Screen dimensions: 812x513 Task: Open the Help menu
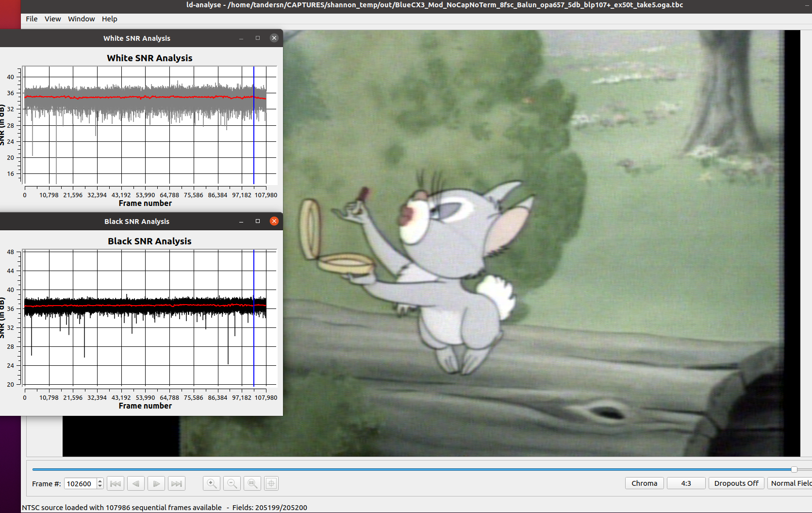point(109,19)
